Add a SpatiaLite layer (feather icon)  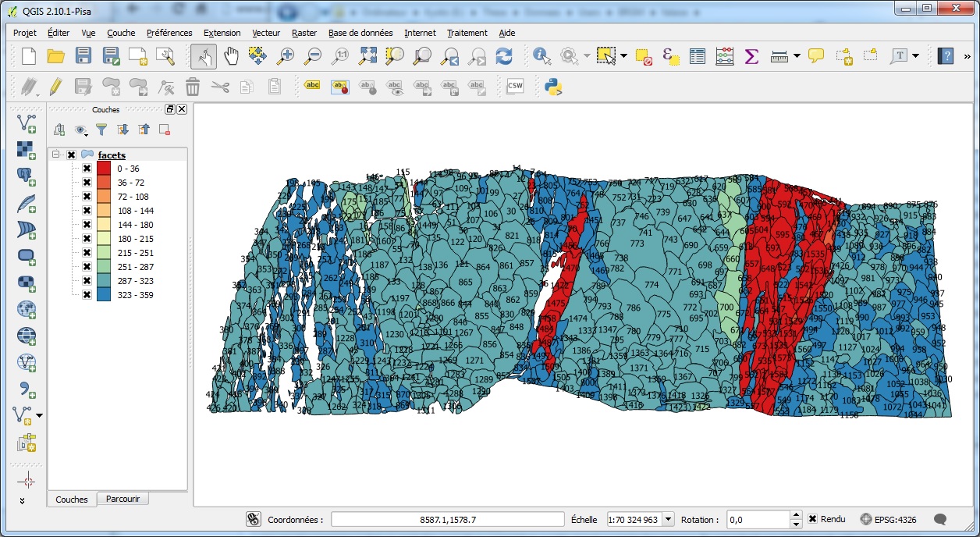click(27, 203)
